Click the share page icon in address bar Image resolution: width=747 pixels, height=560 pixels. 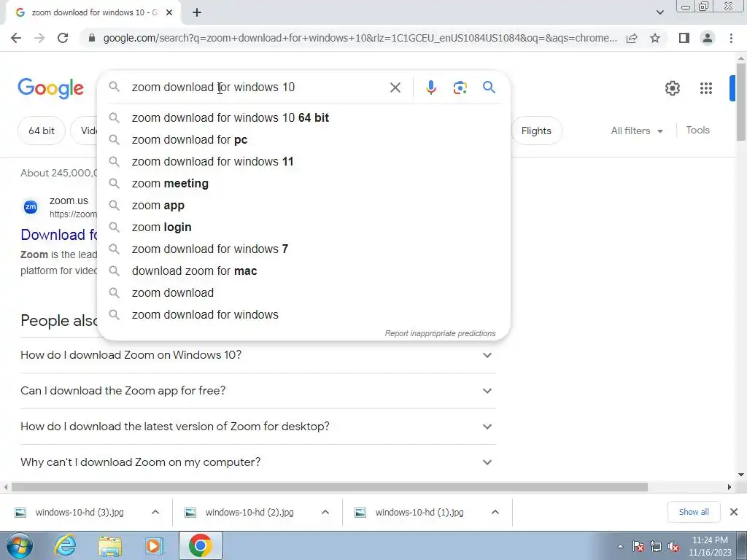pos(632,38)
